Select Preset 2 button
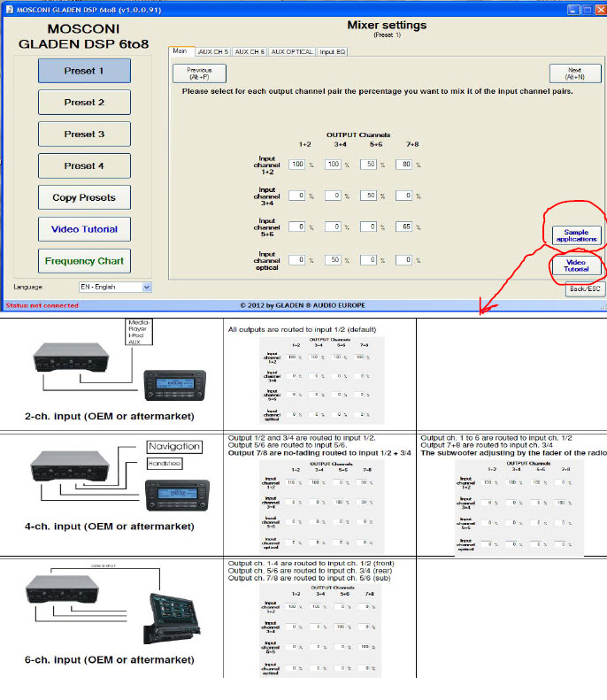Image resolution: width=607 pixels, height=700 pixels. click(84, 103)
